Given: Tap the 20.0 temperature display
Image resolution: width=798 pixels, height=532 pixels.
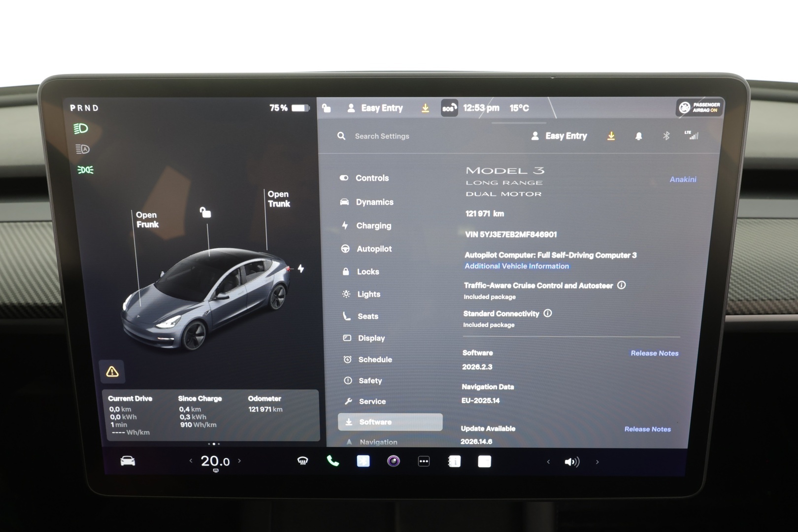Looking at the screenshot, I should [215, 461].
